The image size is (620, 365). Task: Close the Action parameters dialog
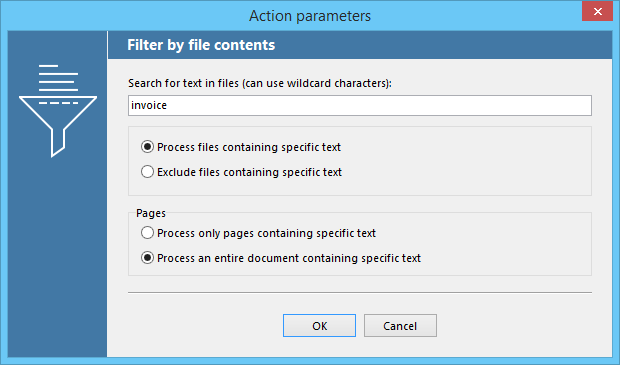point(597,11)
